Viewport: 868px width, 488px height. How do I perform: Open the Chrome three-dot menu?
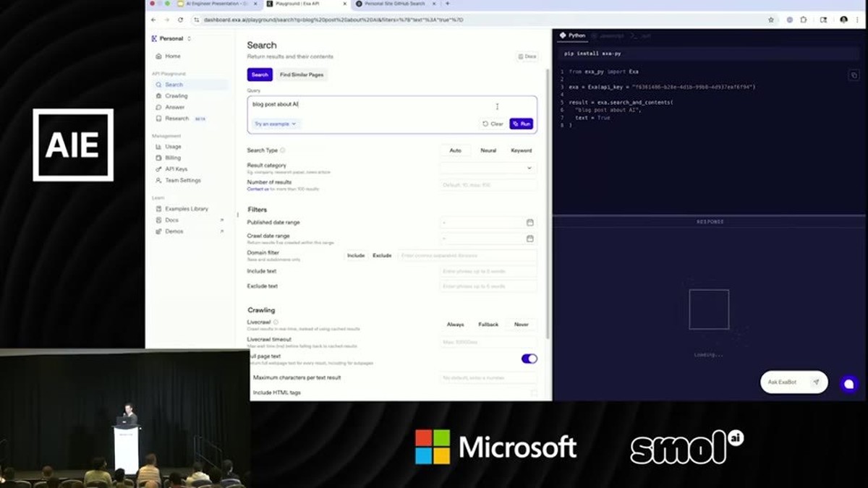click(858, 20)
